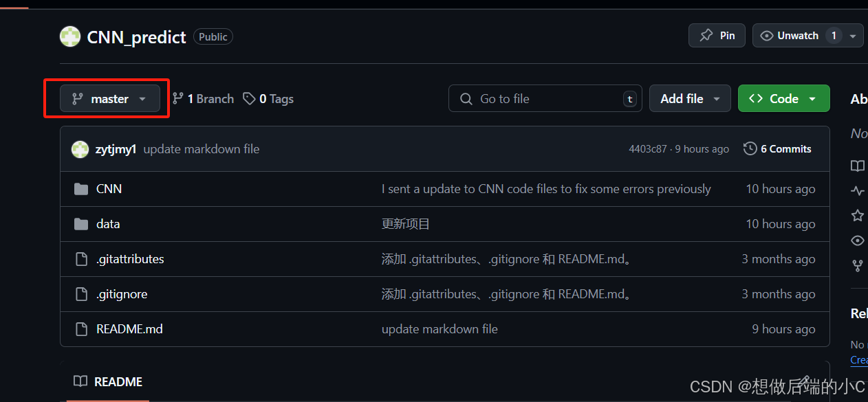Click the Public visibility badge
Viewport: 868px width, 402px height.
tap(213, 37)
